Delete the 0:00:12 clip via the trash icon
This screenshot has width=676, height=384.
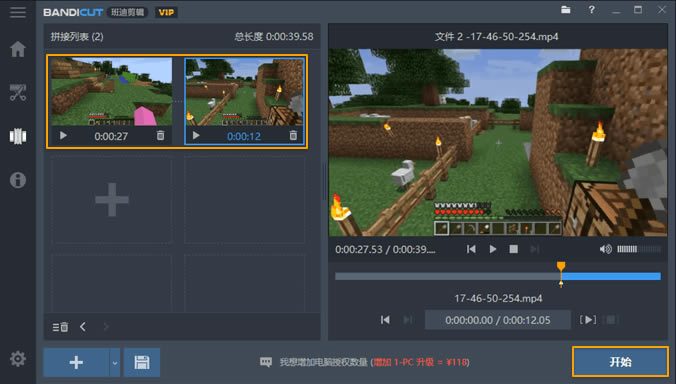(x=293, y=136)
